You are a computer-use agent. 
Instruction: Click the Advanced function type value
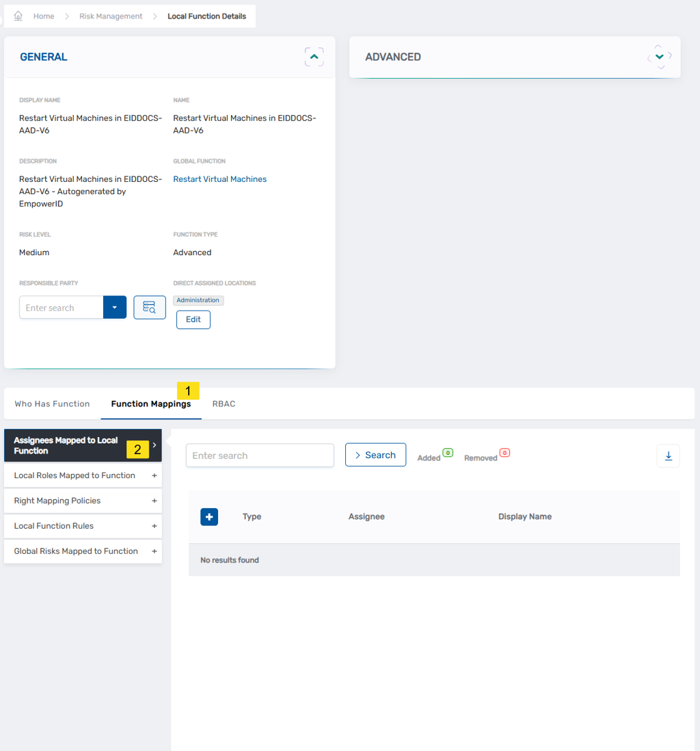(192, 252)
